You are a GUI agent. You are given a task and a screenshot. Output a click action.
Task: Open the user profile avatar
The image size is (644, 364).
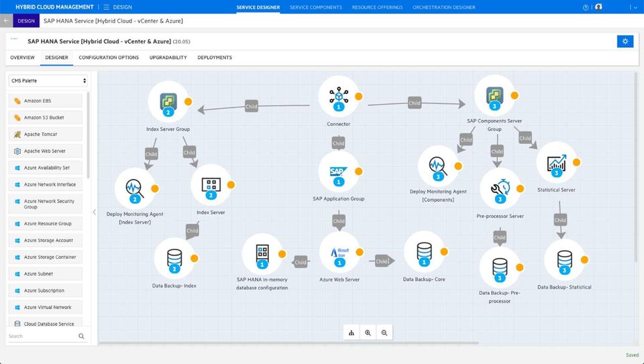pyautogui.click(x=598, y=7)
